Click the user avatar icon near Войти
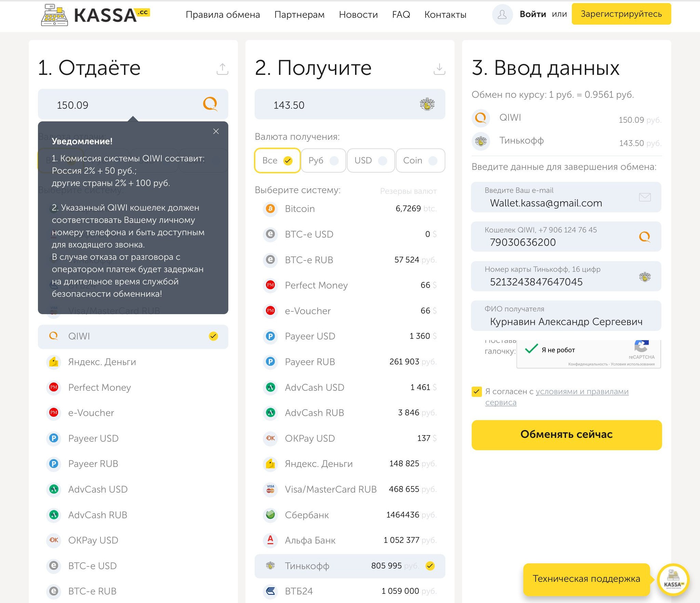Image resolution: width=700 pixels, height=603 pixels. 502,14
